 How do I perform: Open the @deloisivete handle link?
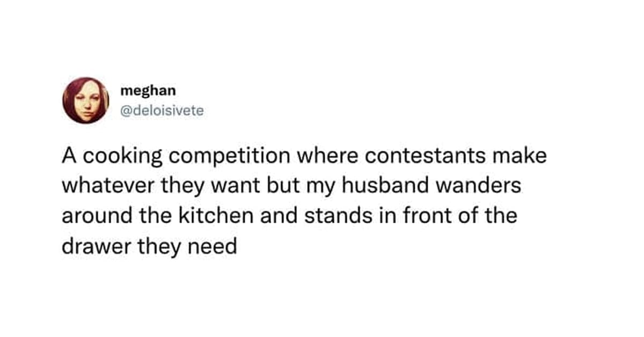(x=162, y=112)
